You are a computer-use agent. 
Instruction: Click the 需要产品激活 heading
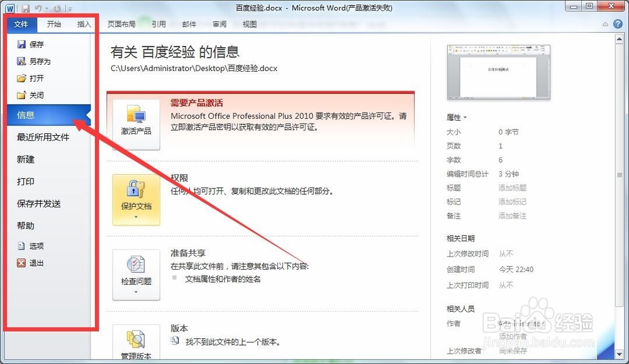[x=196, y=103]
